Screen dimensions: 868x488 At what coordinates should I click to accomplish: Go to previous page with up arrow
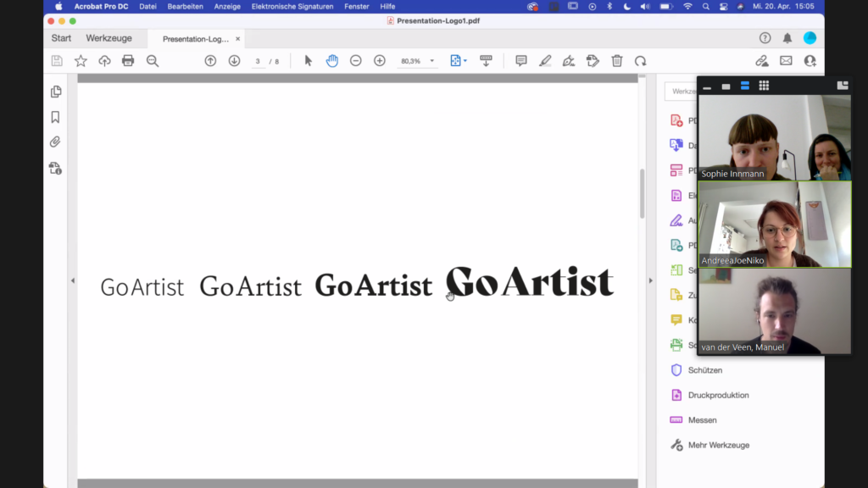[210, 61]
